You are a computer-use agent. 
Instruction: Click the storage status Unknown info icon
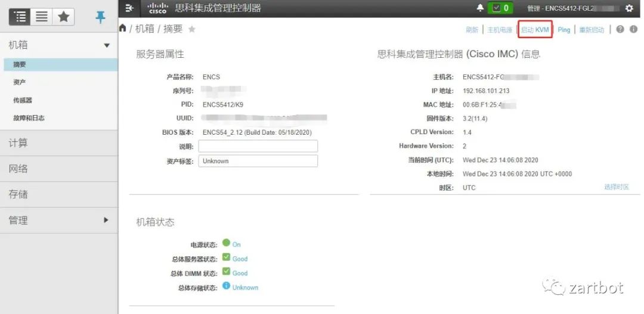point(226,285)
